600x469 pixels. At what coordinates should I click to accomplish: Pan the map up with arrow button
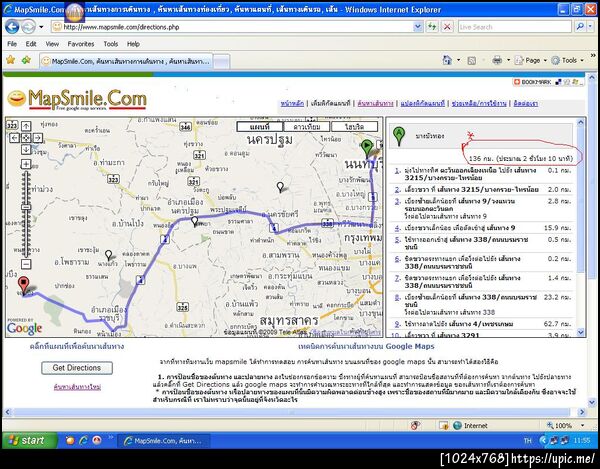26,126
